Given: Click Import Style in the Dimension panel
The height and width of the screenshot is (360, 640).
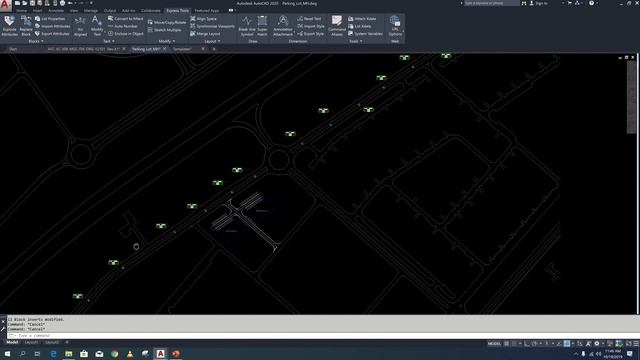Looking at the screenshot, I should point(311,26).
